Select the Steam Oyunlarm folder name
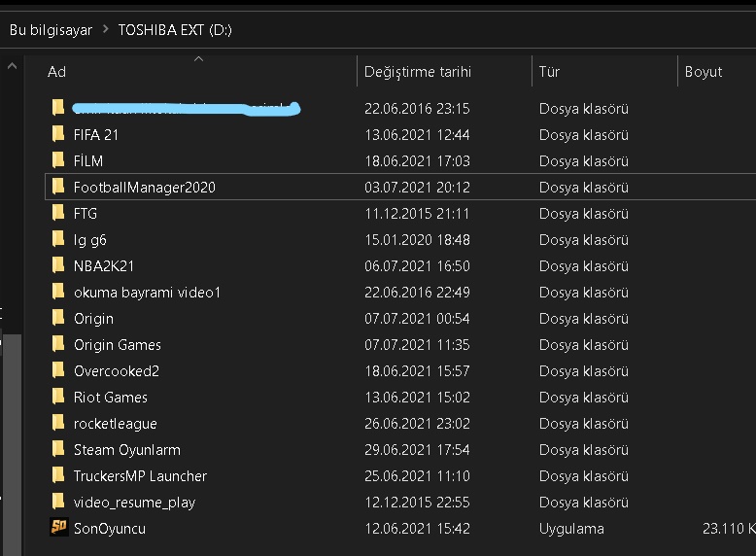This screenshot has height=556, width=756. pos(126,450)
